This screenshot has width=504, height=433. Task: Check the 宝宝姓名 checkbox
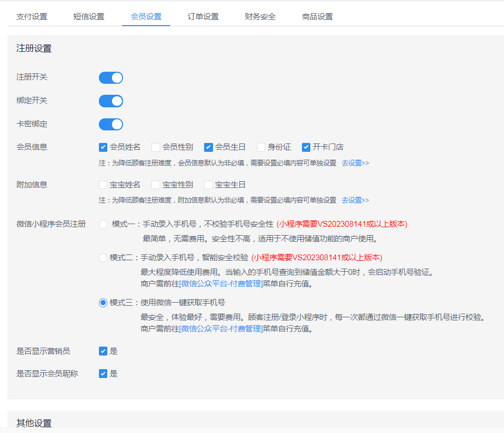point(103,185)
